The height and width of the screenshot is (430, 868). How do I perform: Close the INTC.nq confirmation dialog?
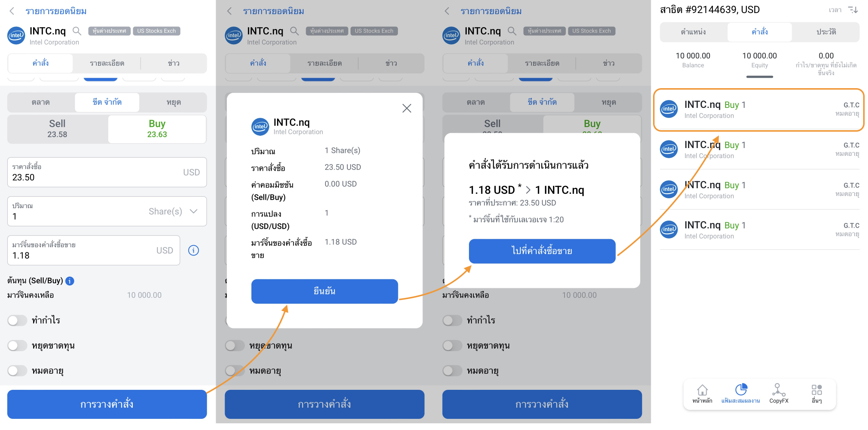(407, 108)
